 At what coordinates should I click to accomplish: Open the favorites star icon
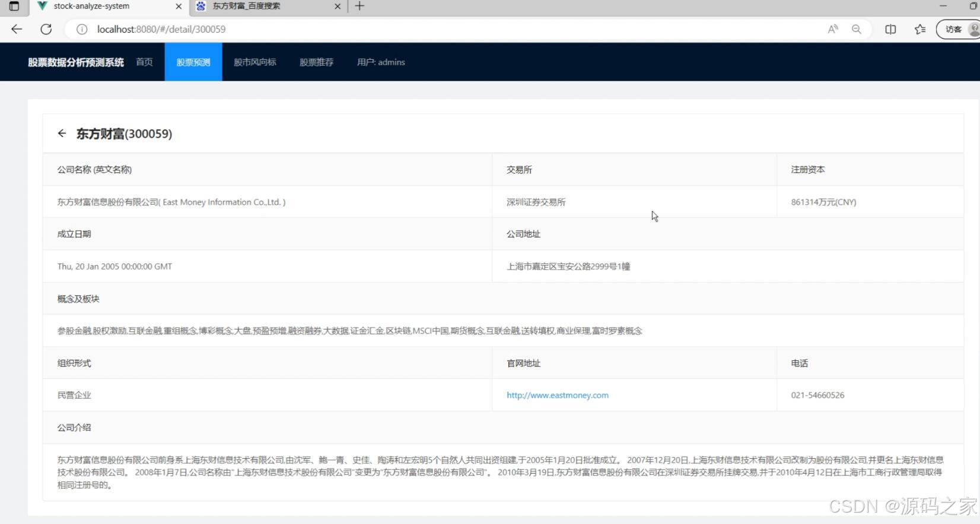920,29
